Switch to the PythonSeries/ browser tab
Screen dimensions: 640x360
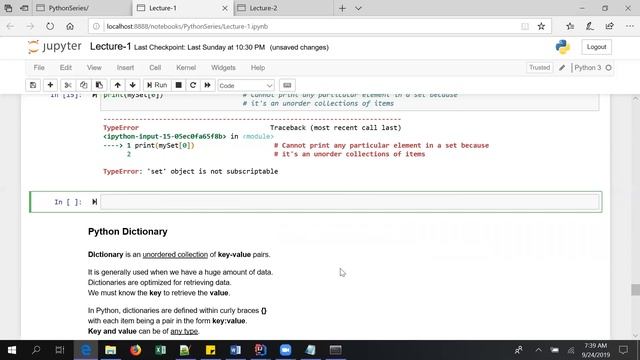pos(82,8)
